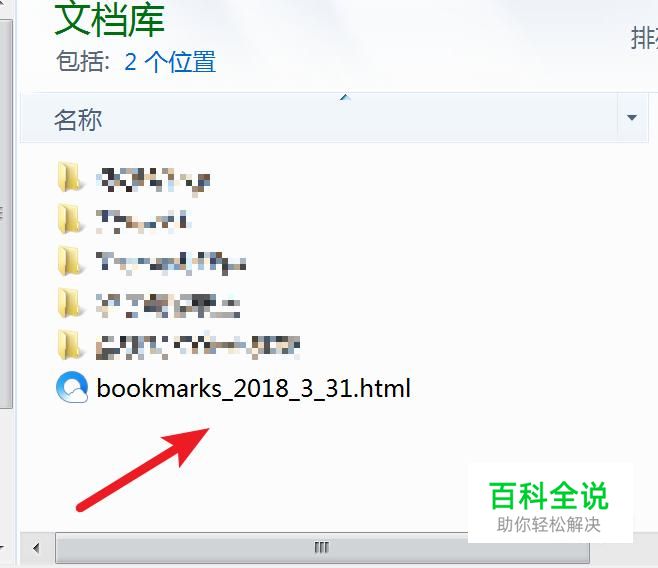Click the bookmarks_2018_3_31.html file name

(253, 388)
